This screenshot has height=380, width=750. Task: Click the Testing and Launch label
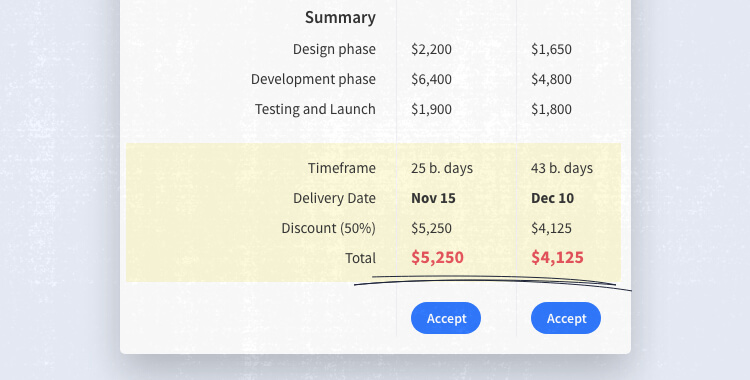tap(315, 109)
